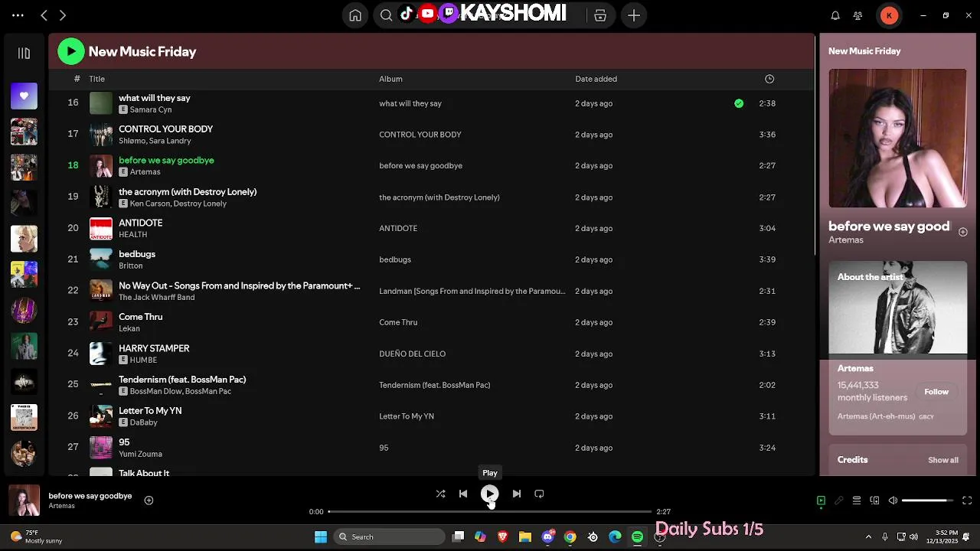
Task: Open the About the artist image card
Action: click(x=897, y=308)
